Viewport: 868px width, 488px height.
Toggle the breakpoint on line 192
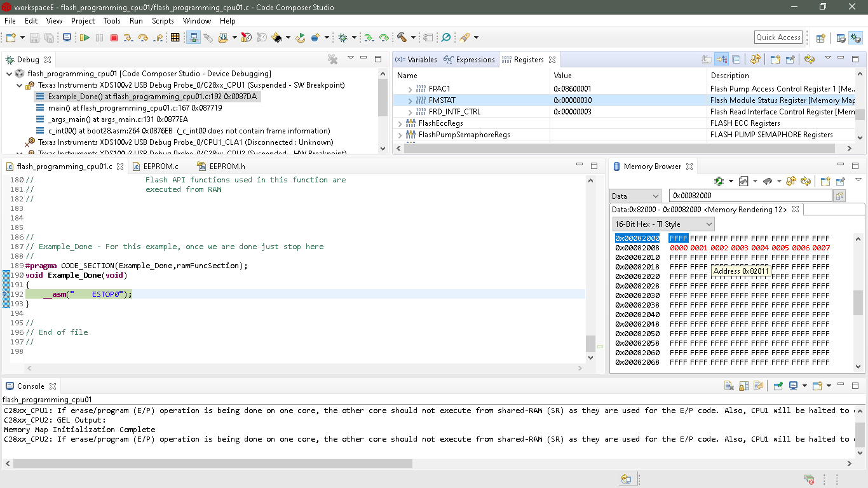(x=4, y=294)
